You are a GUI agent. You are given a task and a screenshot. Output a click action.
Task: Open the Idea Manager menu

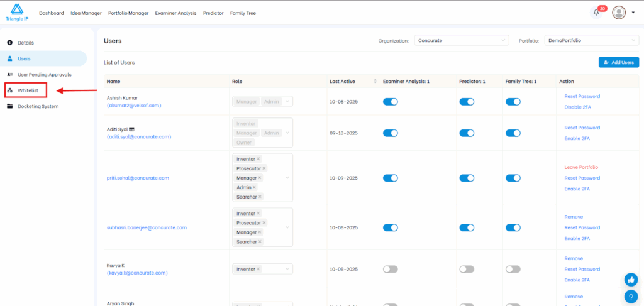(x=86, y=13)
